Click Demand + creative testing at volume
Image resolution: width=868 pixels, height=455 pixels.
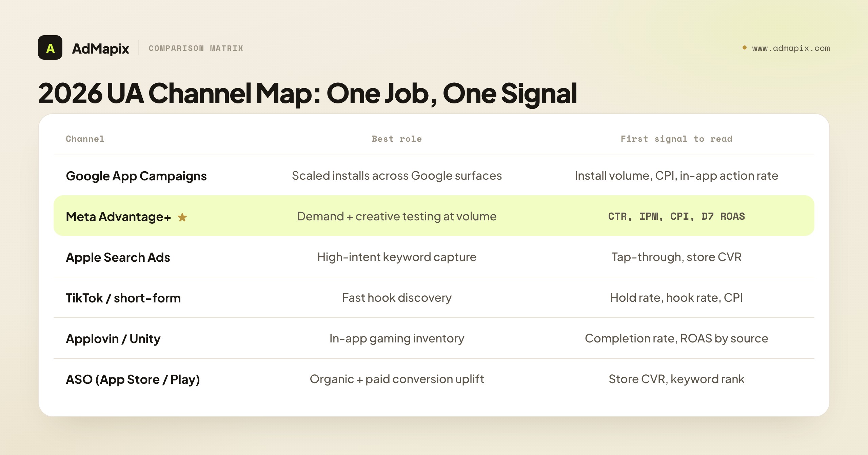coord(397,216)
